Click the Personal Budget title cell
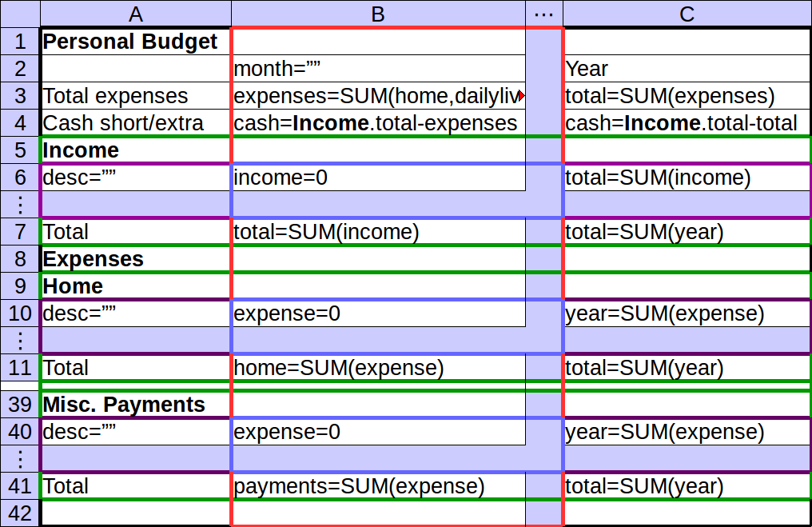The image size is (812, 527). point(135,42)
